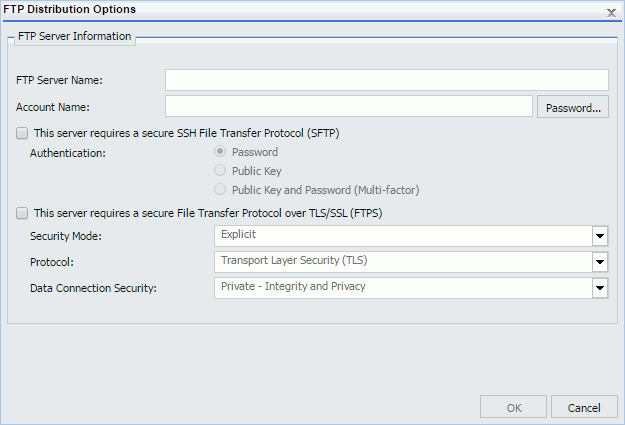The width and height of the screenshot is (625, 425).
Task: Click the SFTP checkbox label text
Action: coord(187,133)
